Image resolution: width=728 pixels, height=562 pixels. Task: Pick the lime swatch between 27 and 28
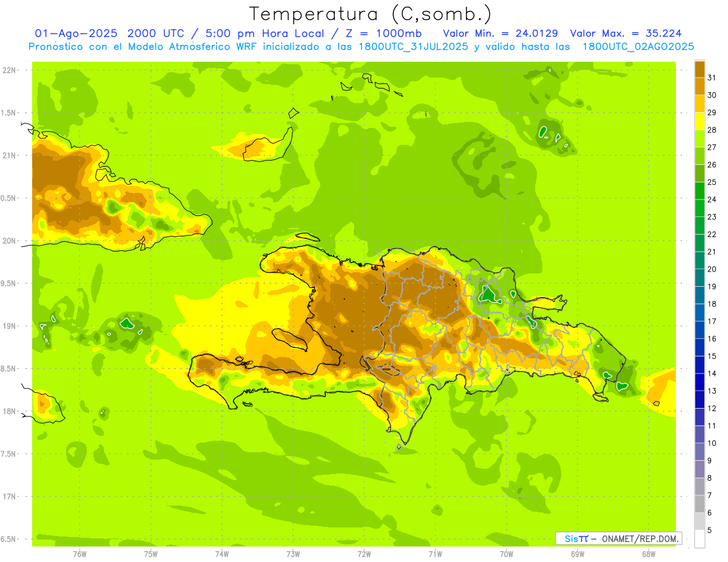coord(699,139)
